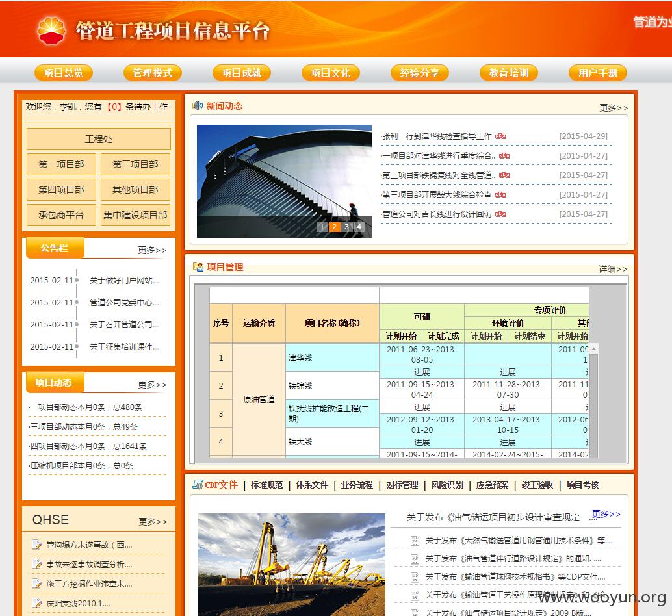
Task: Switch to the 业务流程 tab
Action: click(357, 485)
